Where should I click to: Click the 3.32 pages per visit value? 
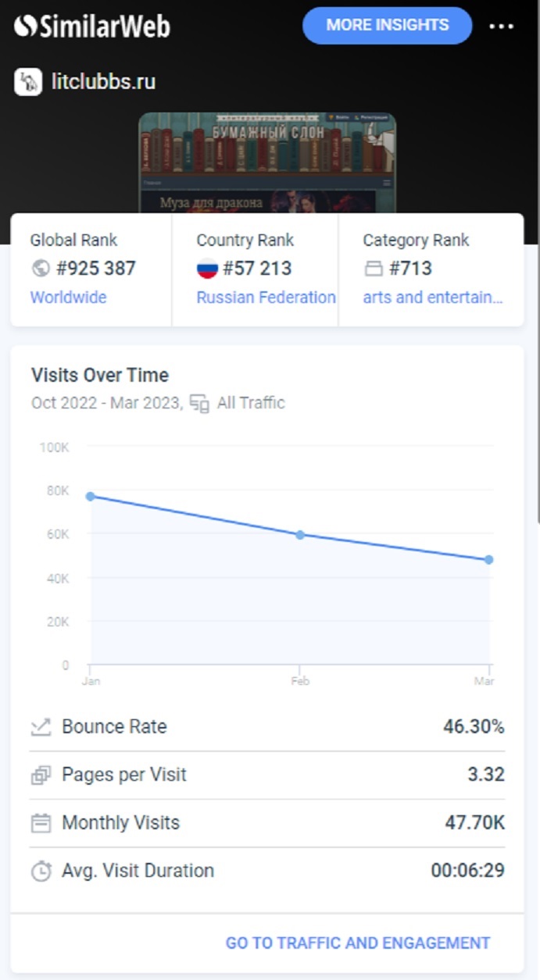coord(486,775)
